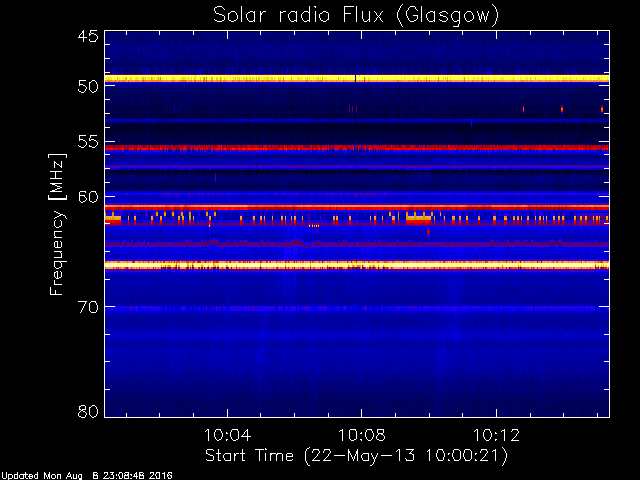Screen dimensions: 640x480
Task: Click the 10:04 time tick label
Action: (227, 435)
